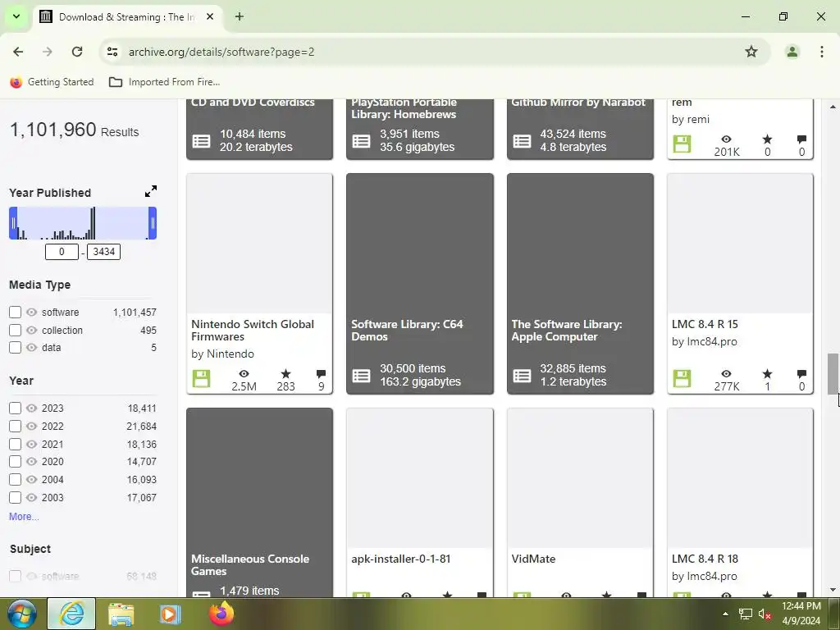The height and width of the screenshot is (630, 840).
Task: Click the floppy disk icon on Nintendo Switch Global Firmwares
Action: coord(202,379)
